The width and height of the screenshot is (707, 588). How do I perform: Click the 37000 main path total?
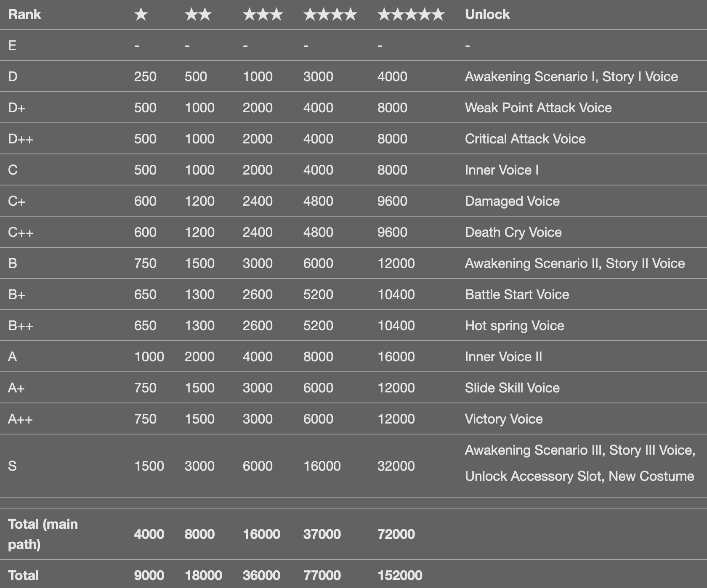pyautogui.click(x=322, y=534)
